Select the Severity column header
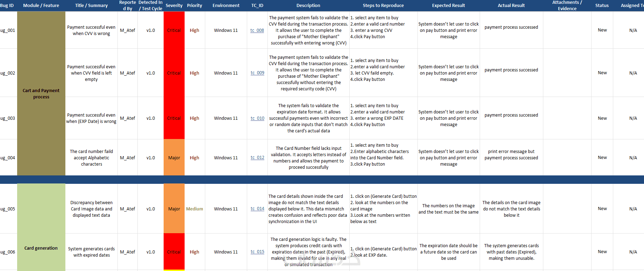 tap(174, 6)
